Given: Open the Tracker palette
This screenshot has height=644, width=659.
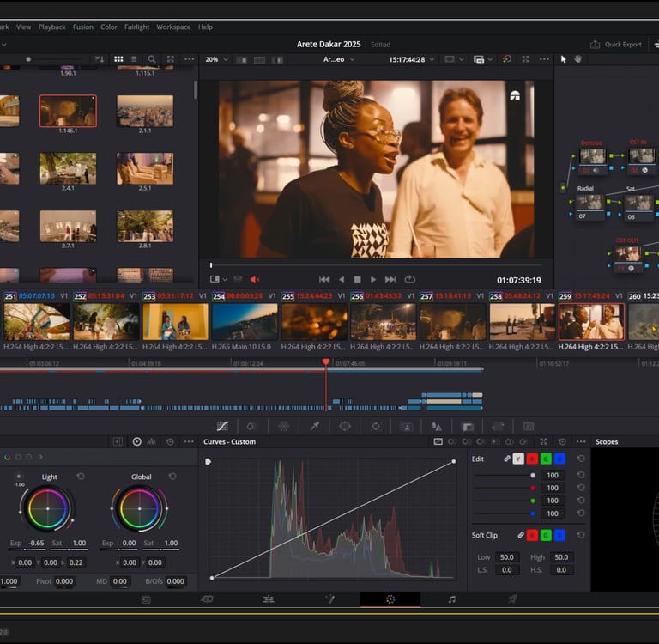Looking at the screenshot, I should pyautogui.click(x=376, y=426).
